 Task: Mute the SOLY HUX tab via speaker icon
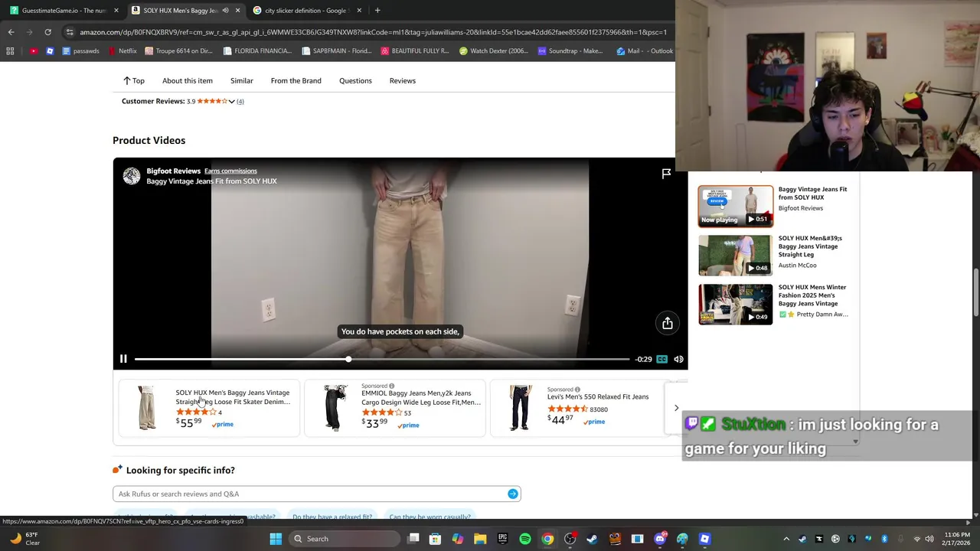(225, 10)
